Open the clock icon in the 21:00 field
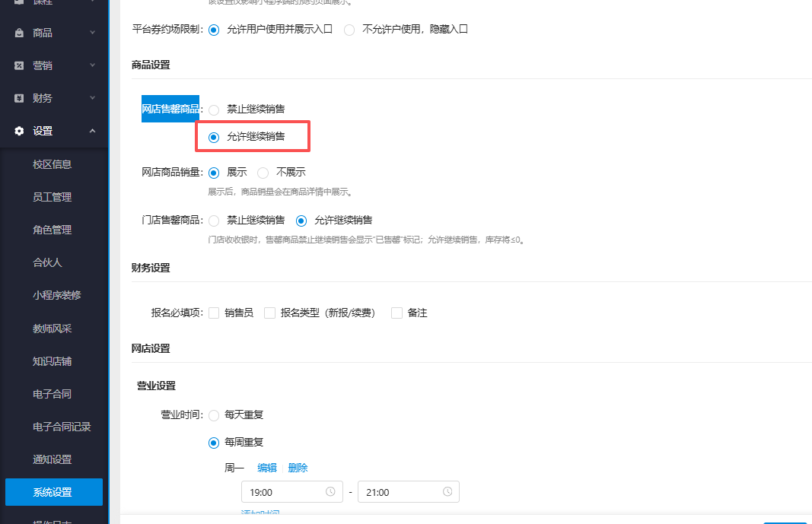The height and width of the screenshot is (524, 812). pos(448,491)
